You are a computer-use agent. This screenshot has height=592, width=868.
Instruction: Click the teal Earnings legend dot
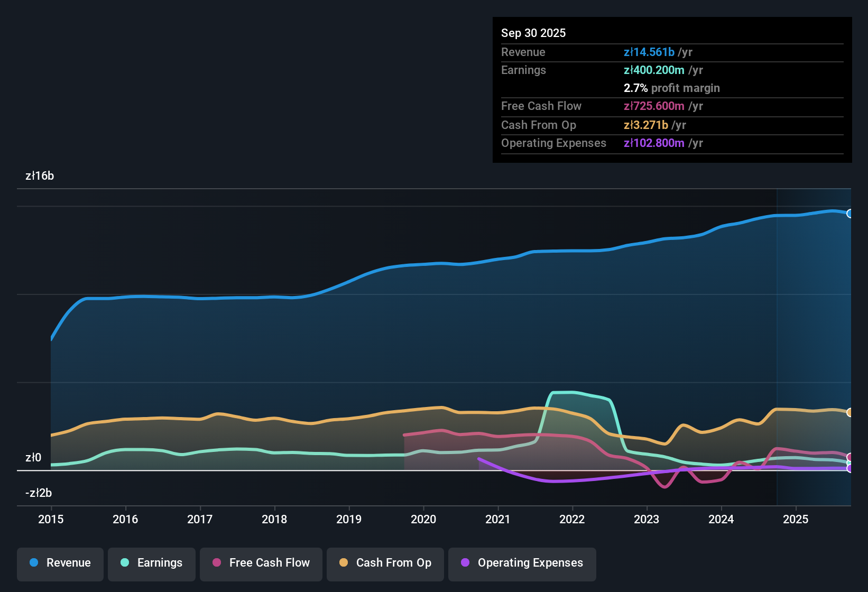(x=125, y=563)
